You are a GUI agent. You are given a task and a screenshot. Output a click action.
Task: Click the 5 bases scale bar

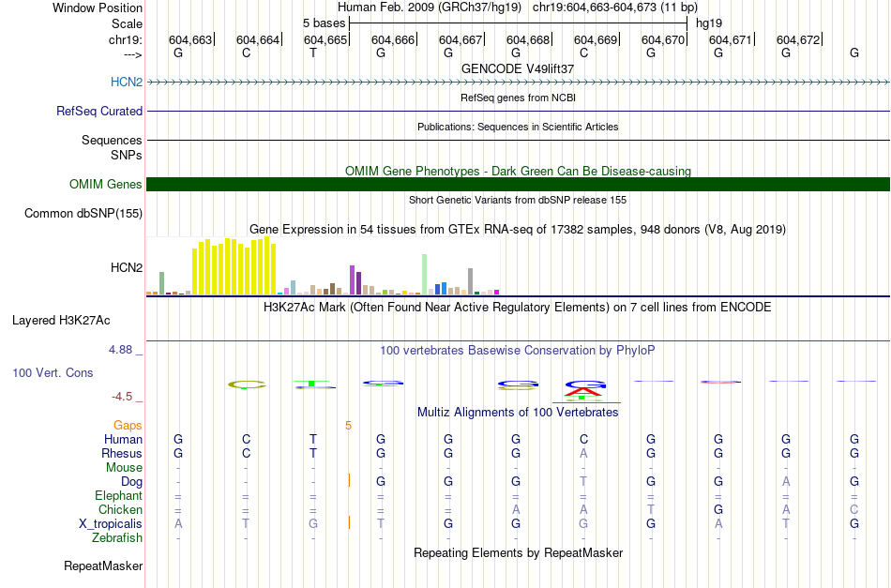[x=518, y=22]
